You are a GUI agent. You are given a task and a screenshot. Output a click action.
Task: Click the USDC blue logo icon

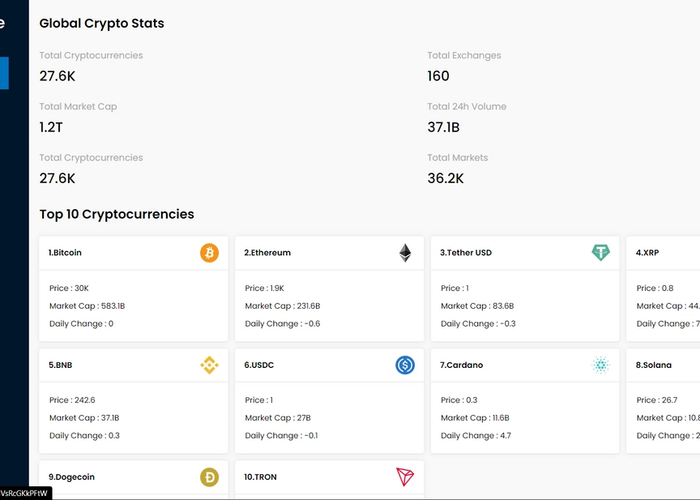(405, 365)
